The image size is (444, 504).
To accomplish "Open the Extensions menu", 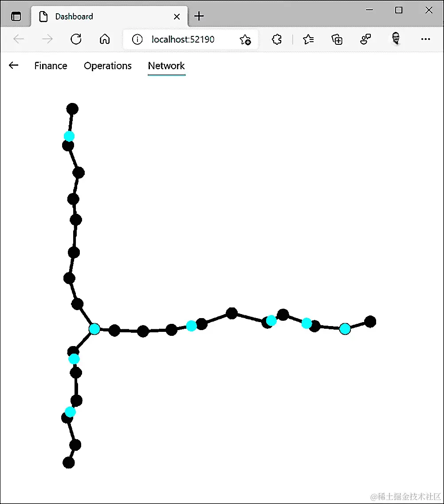I will 277,39.
